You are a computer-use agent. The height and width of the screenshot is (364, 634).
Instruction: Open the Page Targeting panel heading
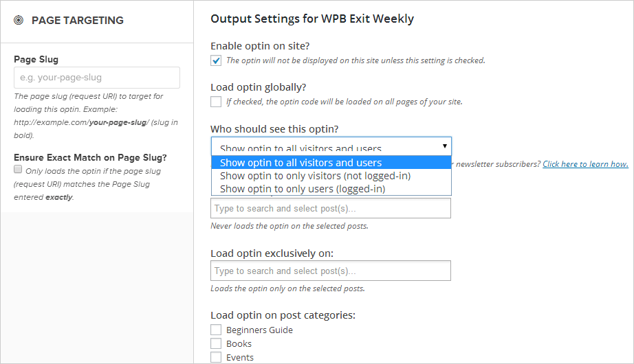tap(78, 20)
